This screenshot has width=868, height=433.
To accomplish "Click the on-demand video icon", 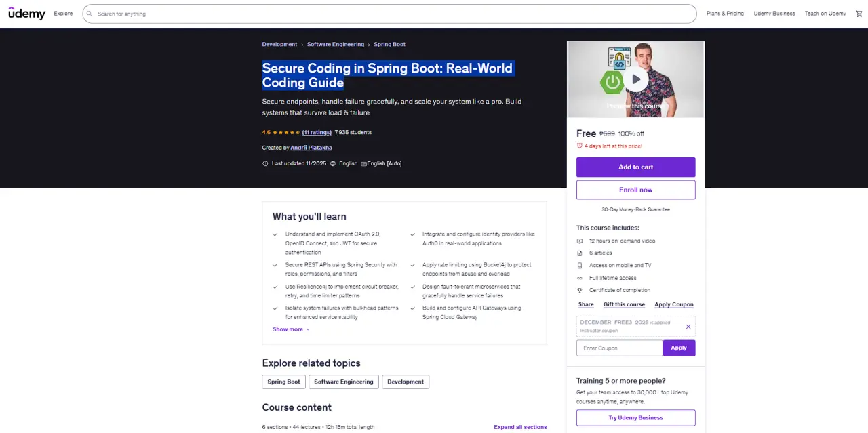I will [x=580, y=241].
